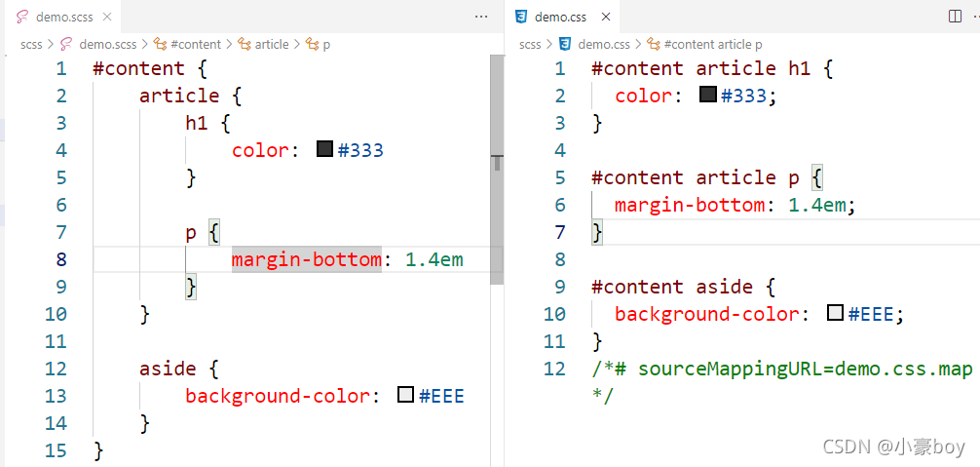980x467 pixels.
Task: Close the demo.scss tab
Action: pyautogui.click(x=107, y=17)
